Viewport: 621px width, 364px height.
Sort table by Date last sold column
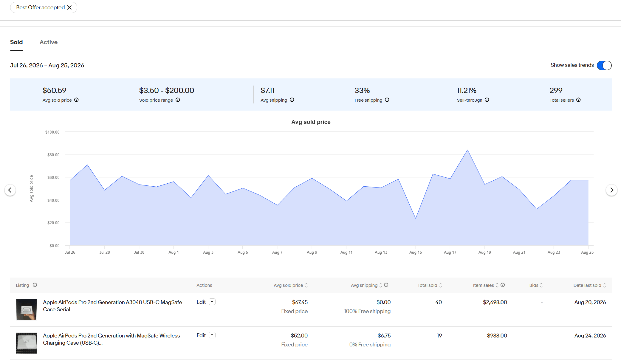(590, 285)
